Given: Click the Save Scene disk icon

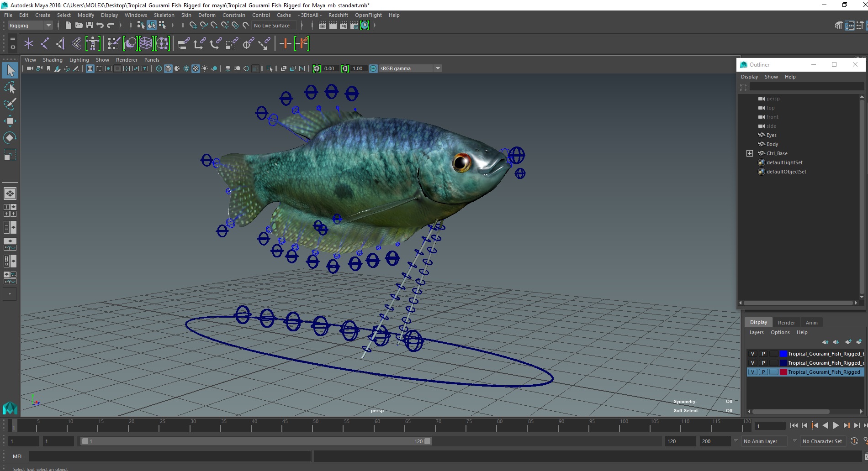Looking at the screenshot, I should (90, 26).
